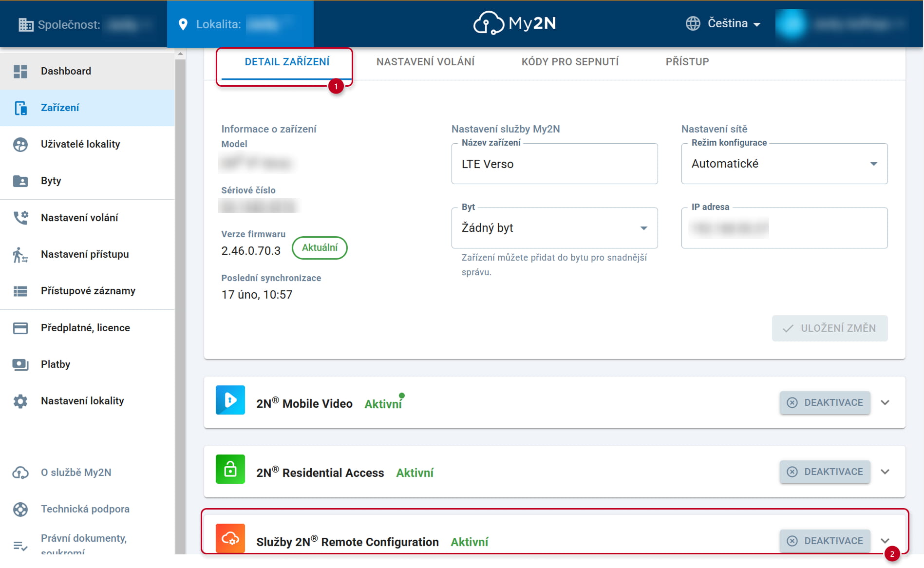Switch to the Nastavení volání tab
This screenshot has width=924, height=568.
point(425,62)
